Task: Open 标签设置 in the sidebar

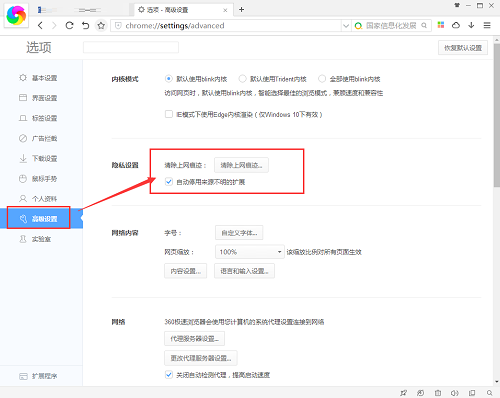Action: (41, 118)
